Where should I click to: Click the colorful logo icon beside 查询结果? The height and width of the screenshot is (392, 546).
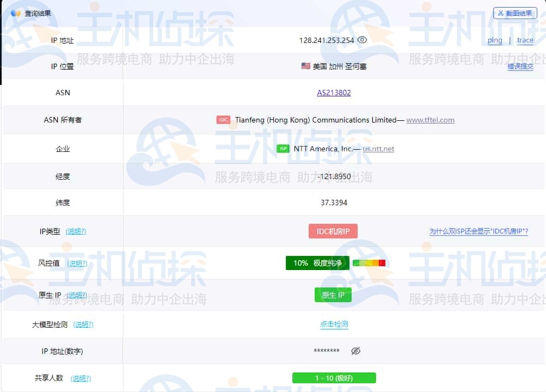click(x=15, y=13)
